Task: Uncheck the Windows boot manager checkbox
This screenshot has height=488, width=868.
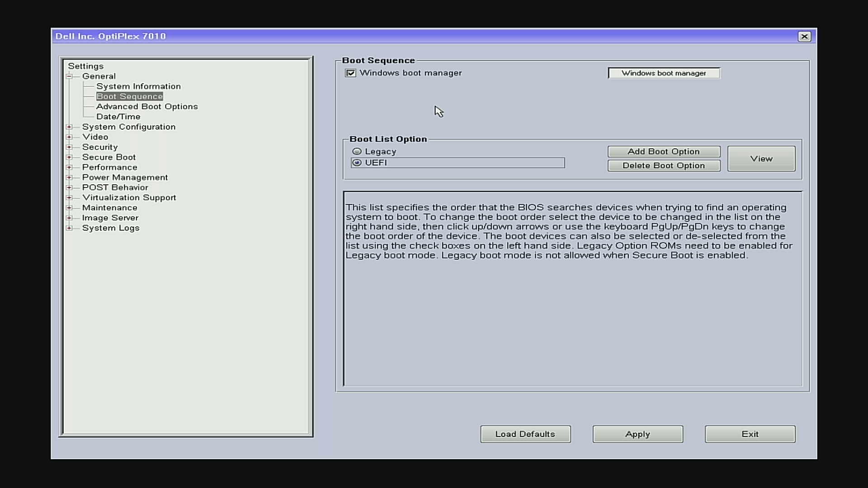Action: point(350,73)
